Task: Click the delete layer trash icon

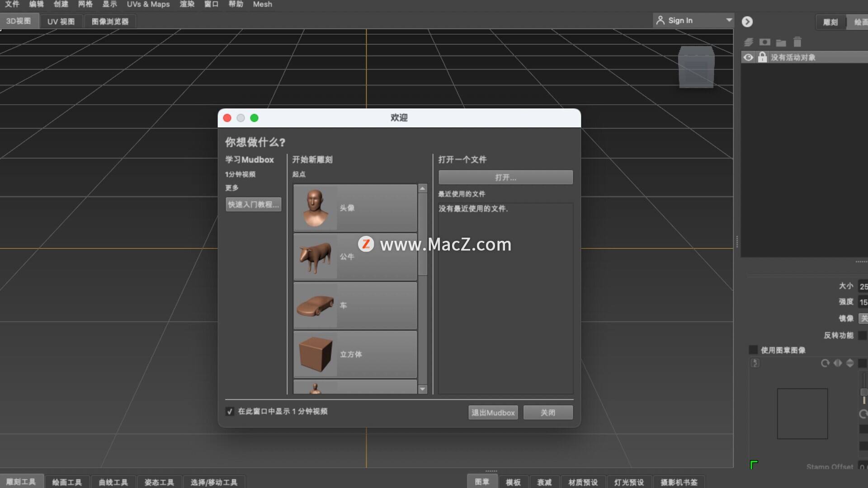Action: click(x=797, y=42)
